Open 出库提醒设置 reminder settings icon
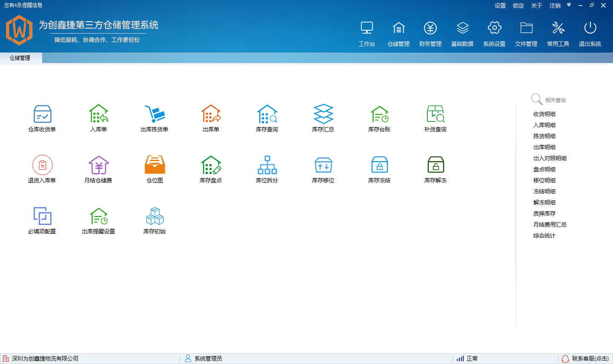The height and width of the screenshot is (364, 613). point(99,216)
